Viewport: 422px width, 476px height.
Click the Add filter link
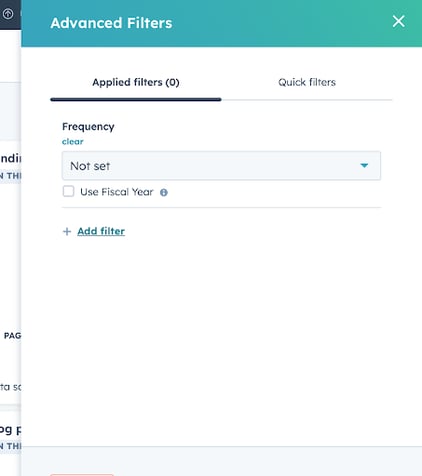point(101,231)
